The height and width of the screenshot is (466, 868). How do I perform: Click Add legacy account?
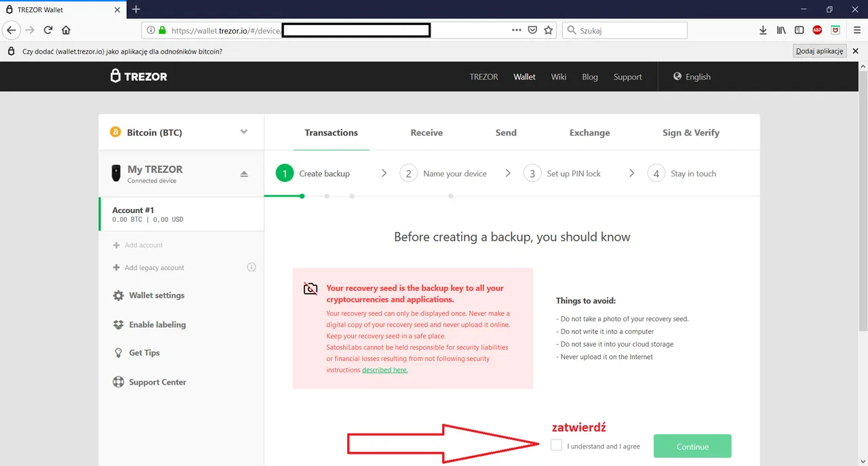tap(154, 268)
